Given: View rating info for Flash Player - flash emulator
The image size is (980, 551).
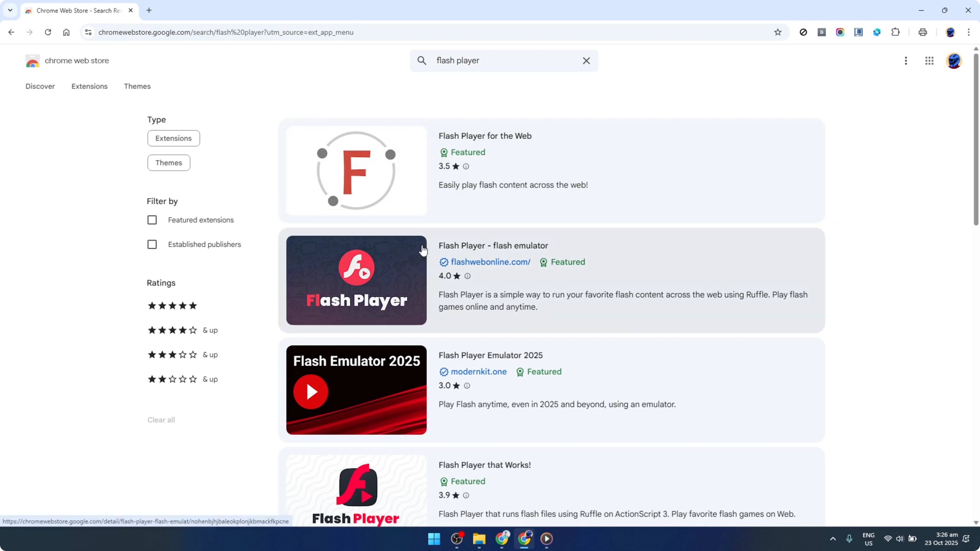Looking at the screenshot, I should point(468,276).
